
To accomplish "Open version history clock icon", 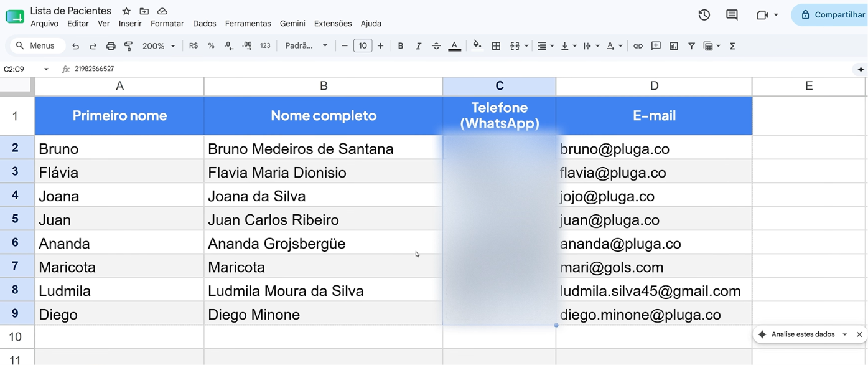I will click(704, 15).
